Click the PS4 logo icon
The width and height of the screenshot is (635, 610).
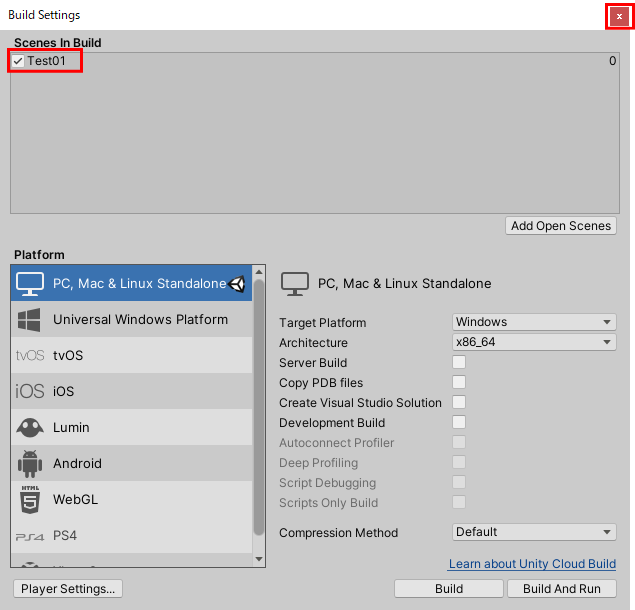[30, 536]
